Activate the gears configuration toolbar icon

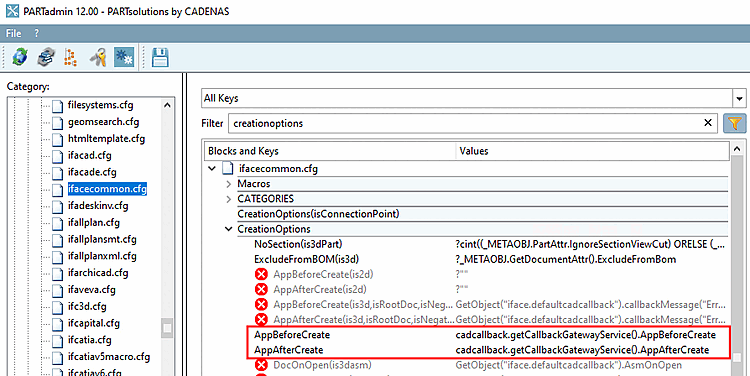pos(124,57)
